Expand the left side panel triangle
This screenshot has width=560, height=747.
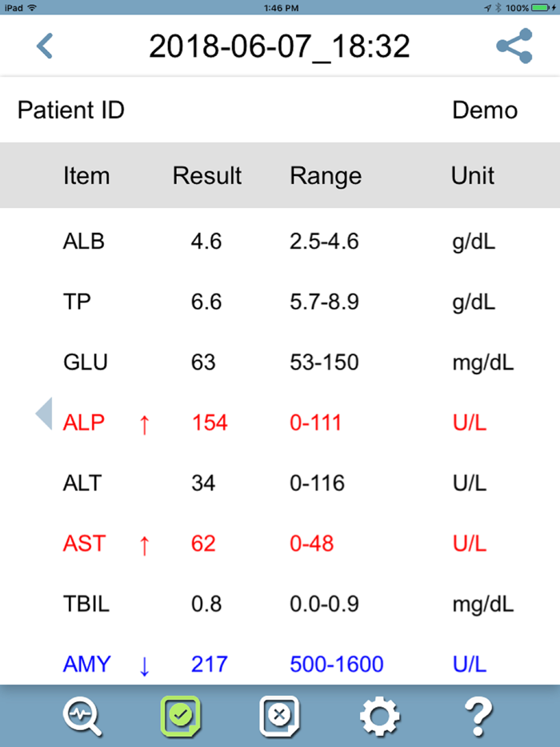coord(44,413)
